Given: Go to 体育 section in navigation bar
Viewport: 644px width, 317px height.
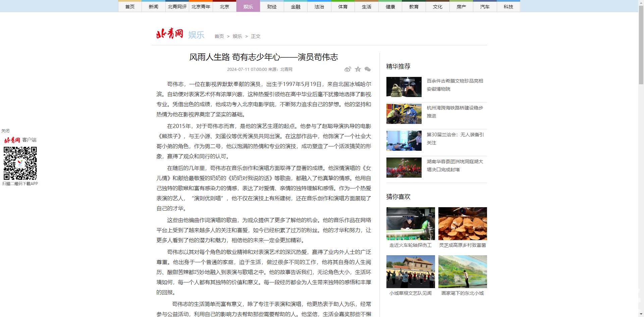Looking at the screenshot, I should pyautogui.click(x=343, y=7).
